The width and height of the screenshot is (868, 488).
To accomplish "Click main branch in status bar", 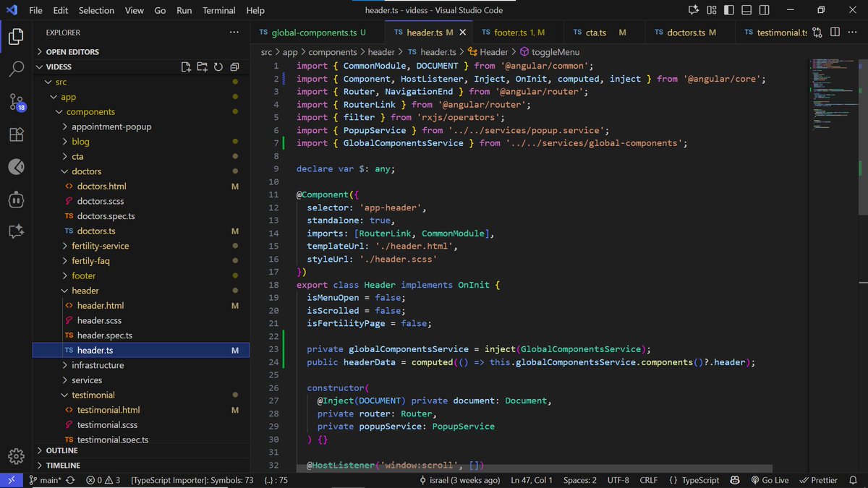I will coord(46,480).
